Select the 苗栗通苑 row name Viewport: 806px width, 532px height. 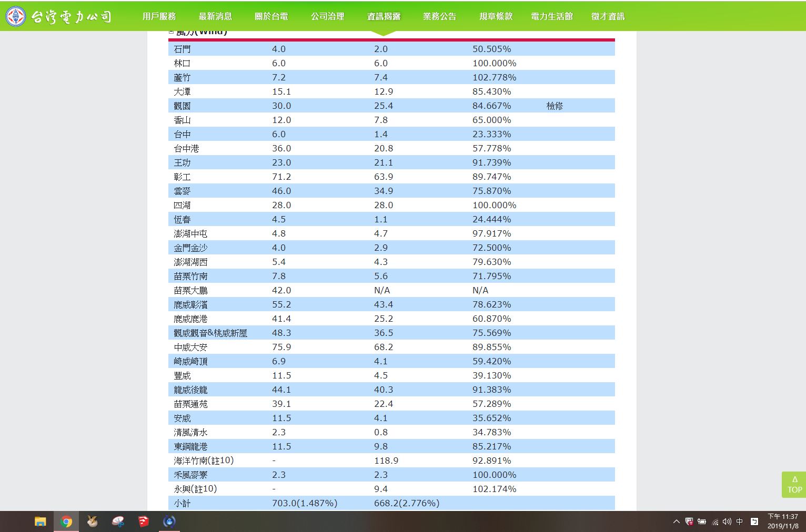point(190,404)
